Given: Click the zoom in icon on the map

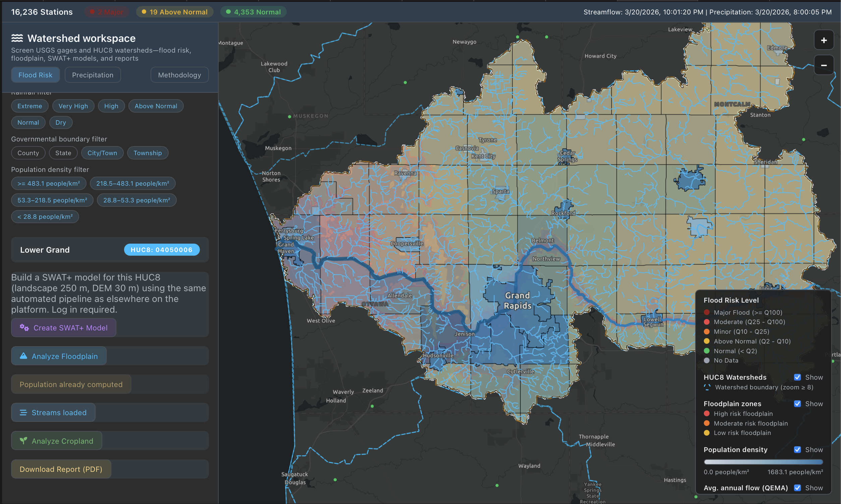Looking at the screenshot, I should (824, 40).
